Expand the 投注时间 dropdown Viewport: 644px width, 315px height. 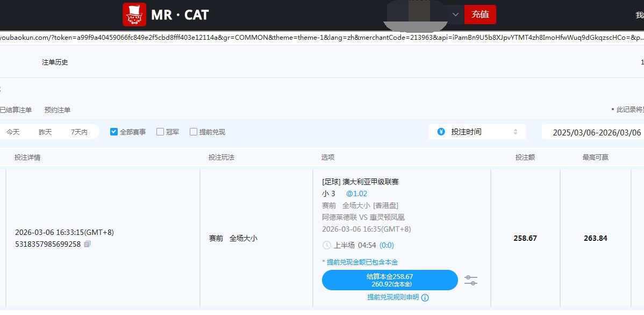pos(477,132)
